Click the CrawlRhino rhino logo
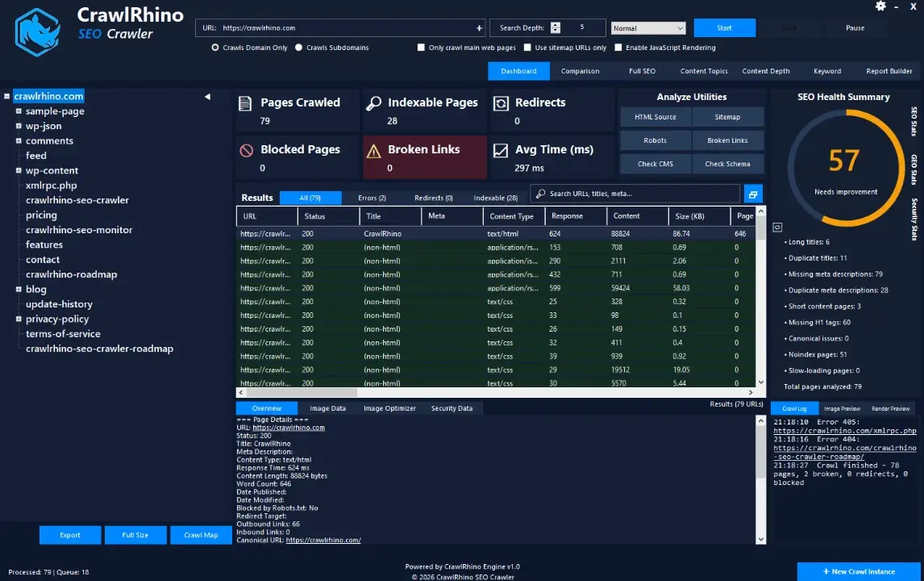 coord(37,32)
